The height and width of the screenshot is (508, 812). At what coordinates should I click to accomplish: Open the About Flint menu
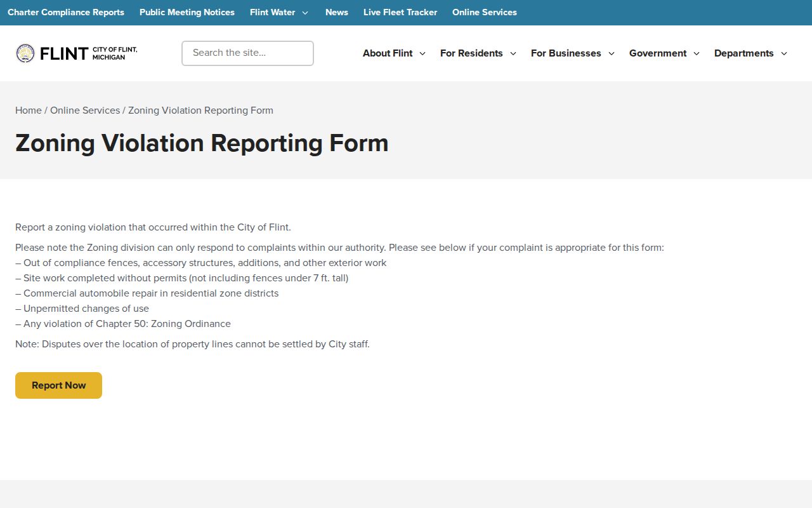click(x=388, y=53)
